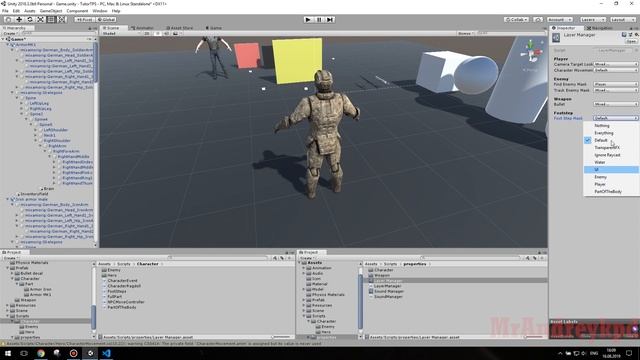Click the Play button
The width and height of the screenshot is (640, 360).
click(x=308, y=20)
